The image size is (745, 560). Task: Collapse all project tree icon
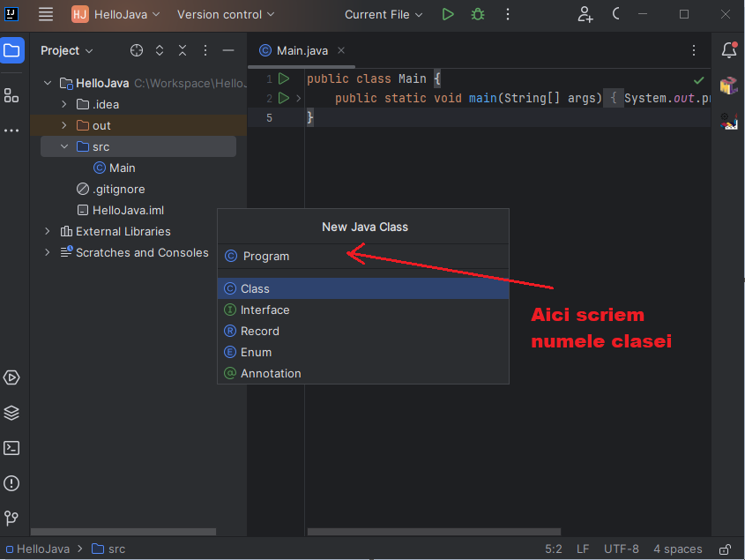(183, 50)
